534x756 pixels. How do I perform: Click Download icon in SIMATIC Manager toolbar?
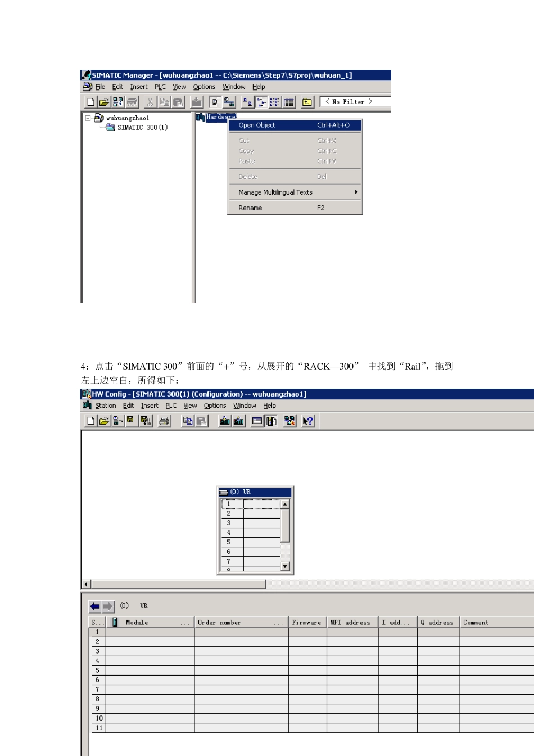point(196,102)
